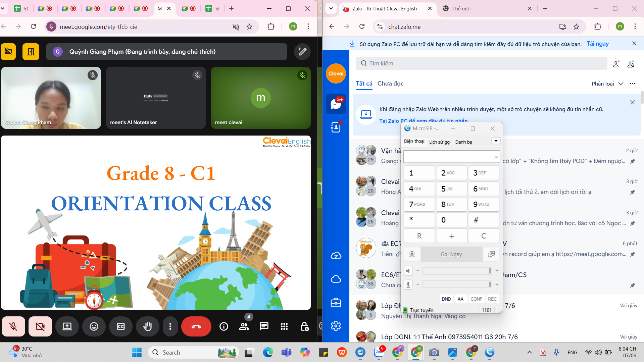Open Windows Start menu
The width and height of the screenshot is (644, 362).
point(137,352)
